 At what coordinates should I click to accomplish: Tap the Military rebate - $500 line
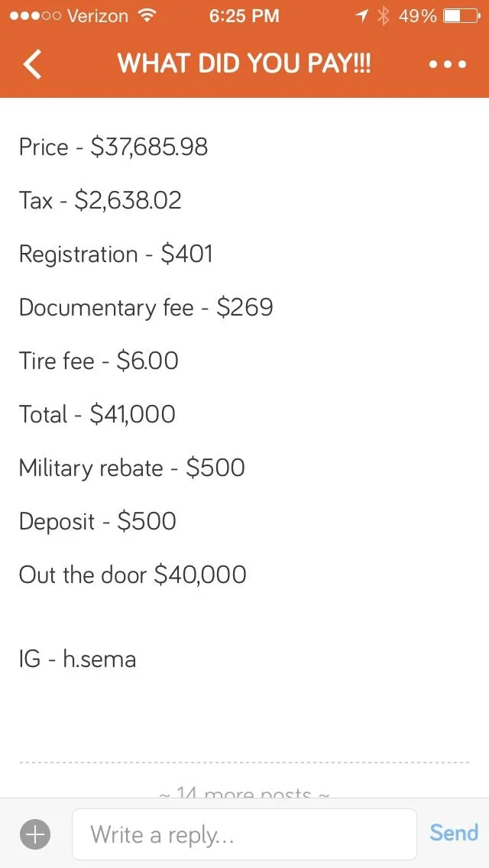[132, 468]
